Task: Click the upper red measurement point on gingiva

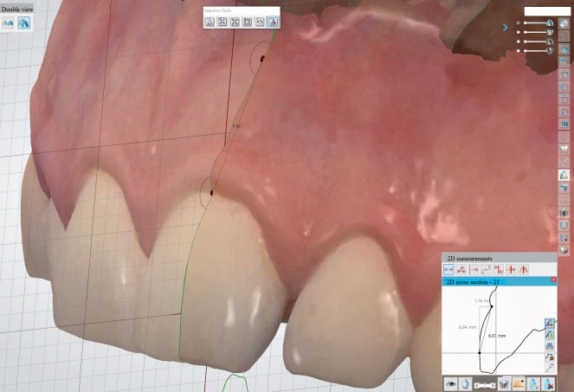Action: (262, 59)
